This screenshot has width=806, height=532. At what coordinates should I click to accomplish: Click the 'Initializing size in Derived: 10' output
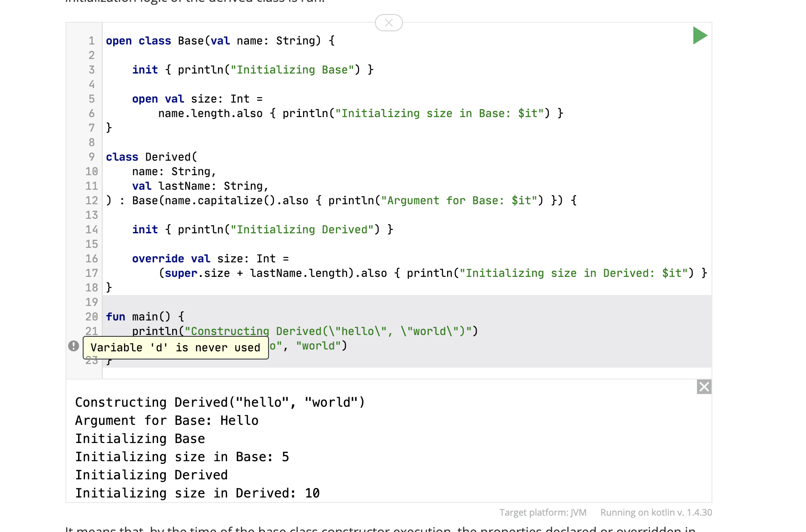tap(197, 493)
